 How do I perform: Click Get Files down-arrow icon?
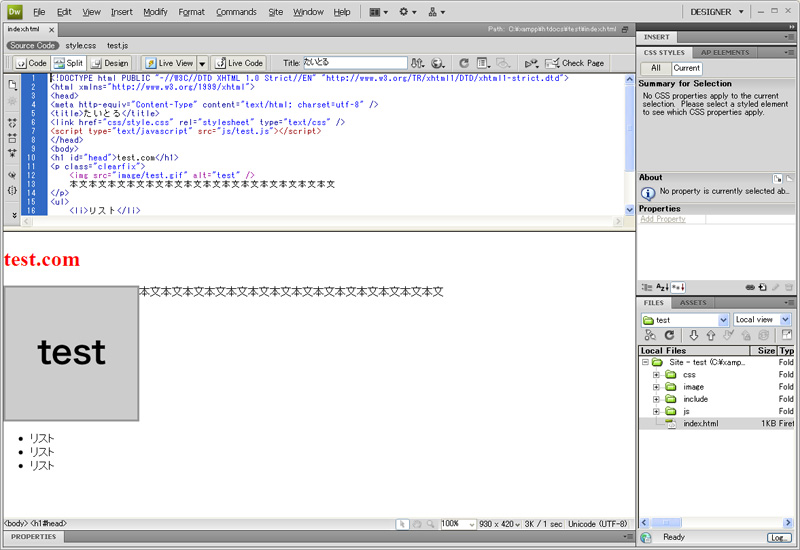tap(693, 335)
